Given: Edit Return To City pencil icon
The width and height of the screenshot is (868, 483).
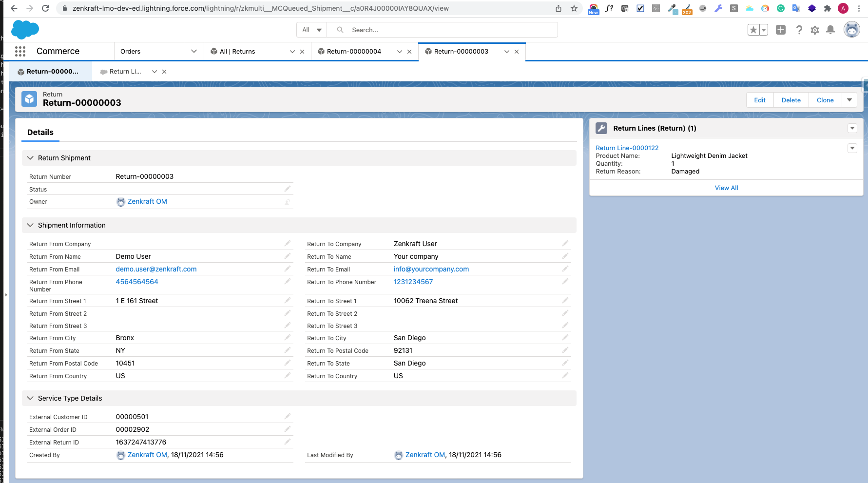Looking at the screenshot, I should point(565,337).
